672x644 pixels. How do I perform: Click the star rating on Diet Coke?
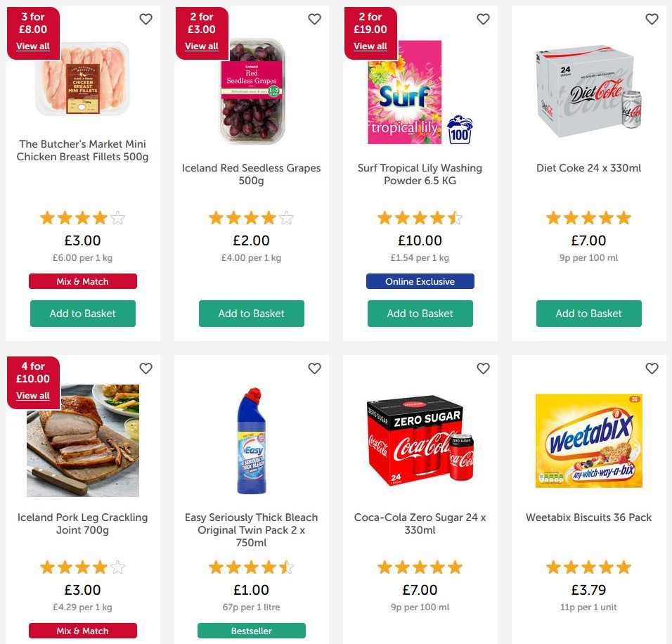point(588,218)
